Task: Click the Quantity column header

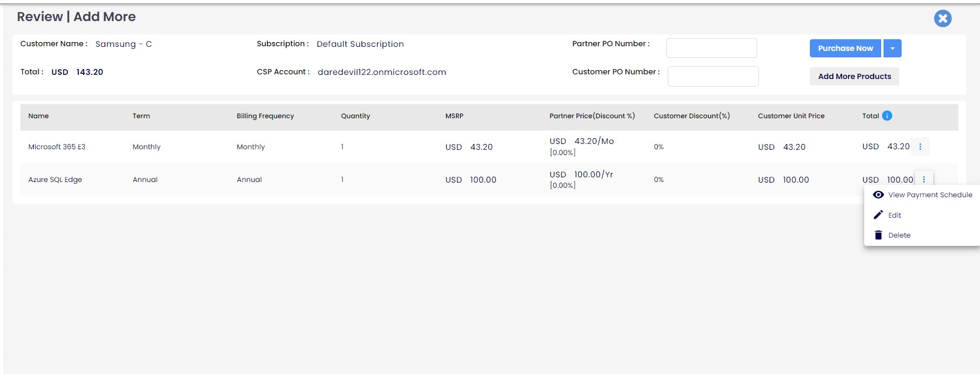Action: pos(356,116)
